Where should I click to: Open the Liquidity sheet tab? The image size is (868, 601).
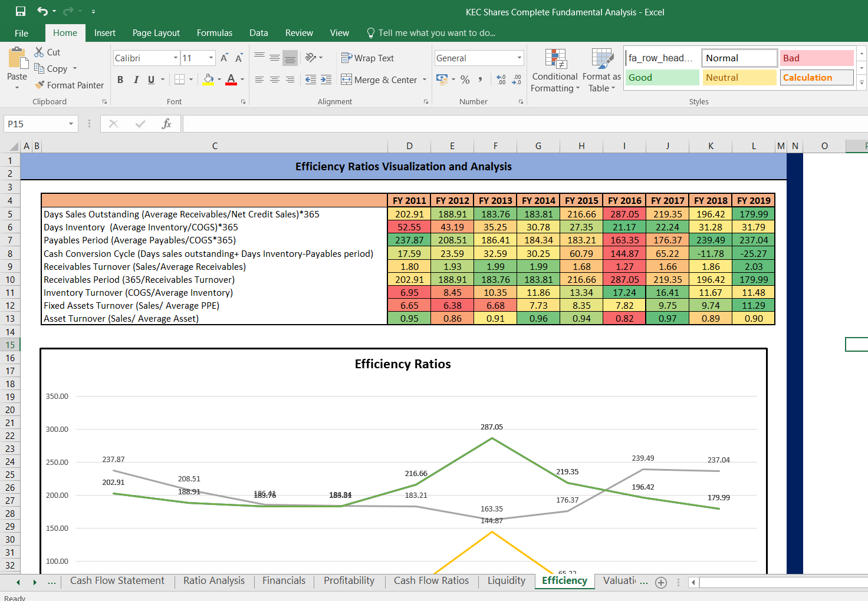tap(507, 581)
